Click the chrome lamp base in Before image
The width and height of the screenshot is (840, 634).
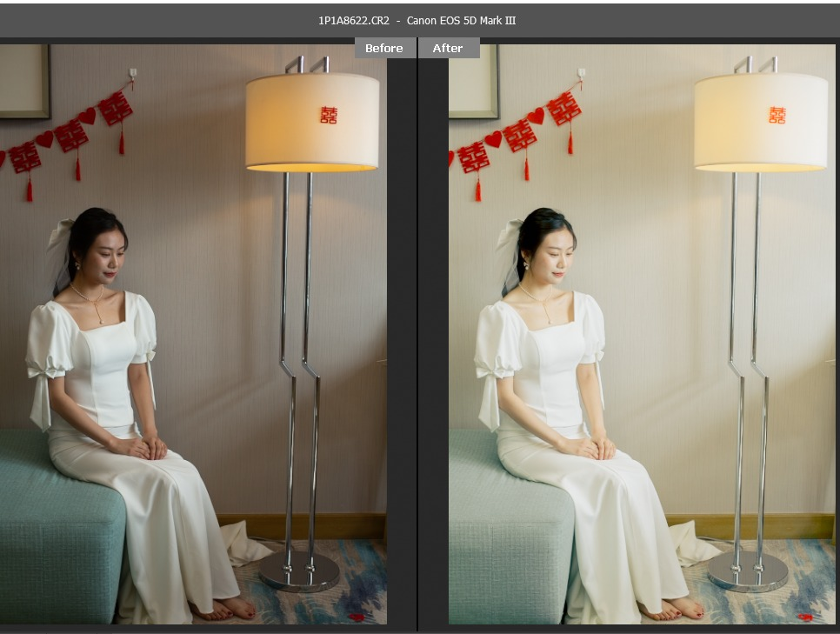pos(298,571)
